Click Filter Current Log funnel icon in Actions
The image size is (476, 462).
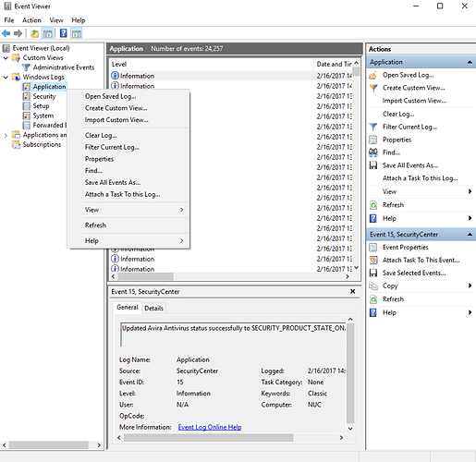[x=373, y=127]
